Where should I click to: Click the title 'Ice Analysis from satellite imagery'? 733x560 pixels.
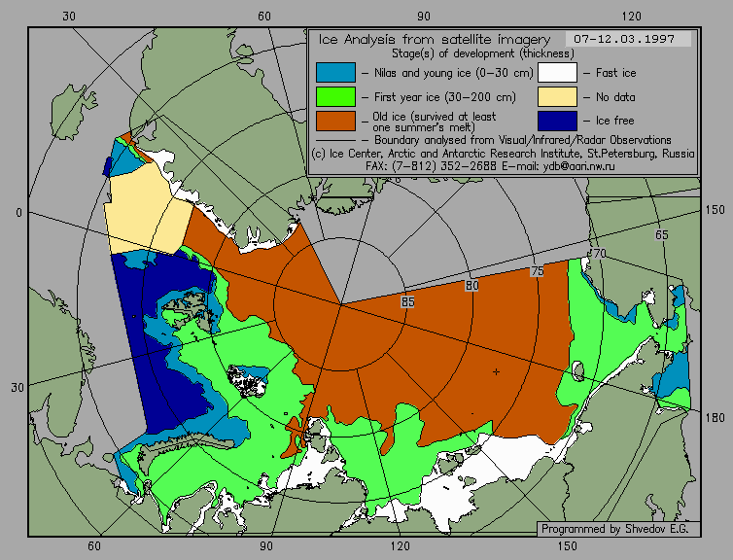[x=435, y=39]
